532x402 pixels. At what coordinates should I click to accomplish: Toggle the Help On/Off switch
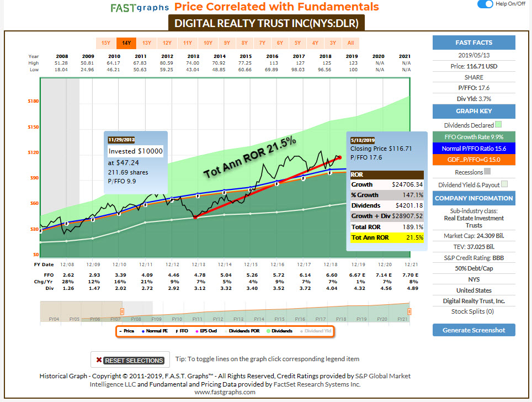coord(485,4)
